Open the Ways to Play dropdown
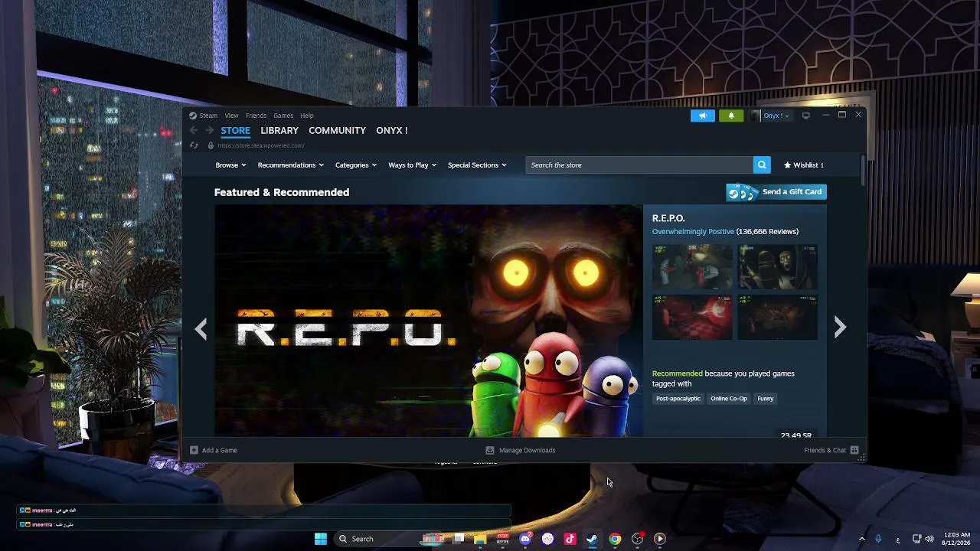Screen dimensions: 980x551 click(412, 165)
